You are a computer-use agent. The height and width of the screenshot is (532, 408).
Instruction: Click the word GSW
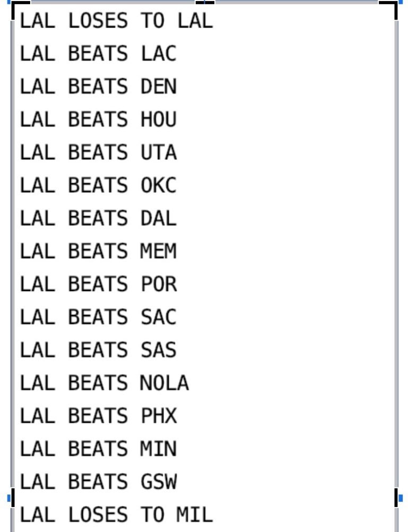tap(159, 482)
